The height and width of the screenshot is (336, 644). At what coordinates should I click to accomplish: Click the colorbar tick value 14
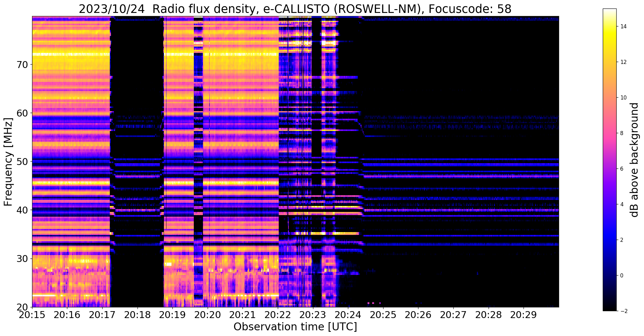[x=623, y=26]
